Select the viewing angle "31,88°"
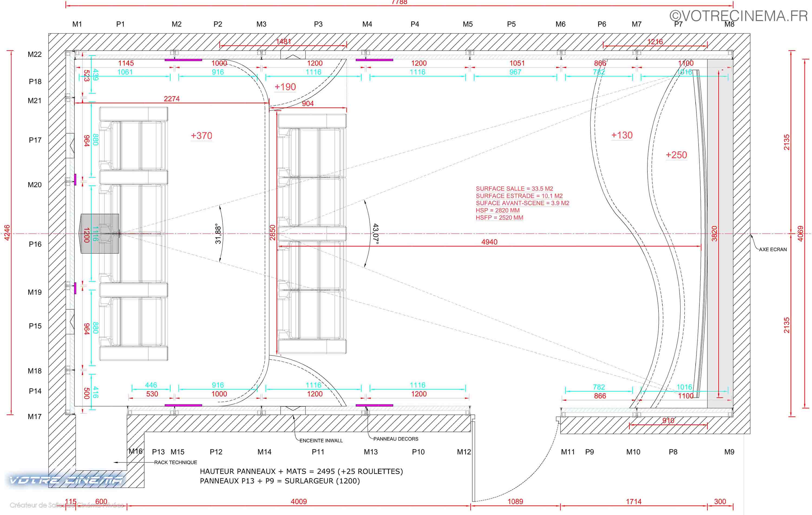812x515 pixels. [x=218, y=234]
